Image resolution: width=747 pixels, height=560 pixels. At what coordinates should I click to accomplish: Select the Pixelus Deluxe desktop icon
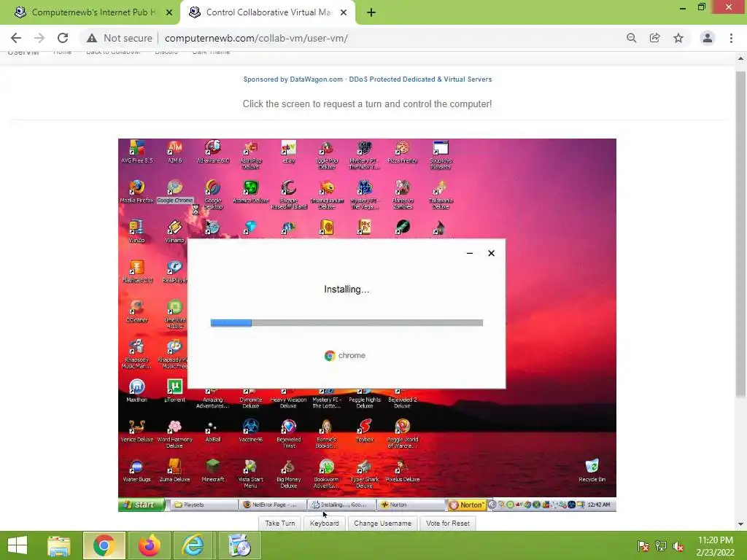403,470
